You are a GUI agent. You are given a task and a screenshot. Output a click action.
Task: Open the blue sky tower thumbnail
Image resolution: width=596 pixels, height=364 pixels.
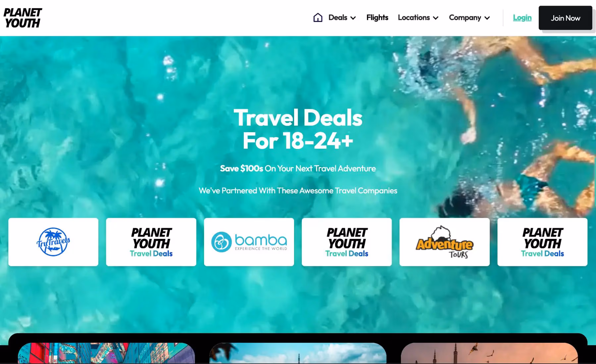[x=298, y=353]
